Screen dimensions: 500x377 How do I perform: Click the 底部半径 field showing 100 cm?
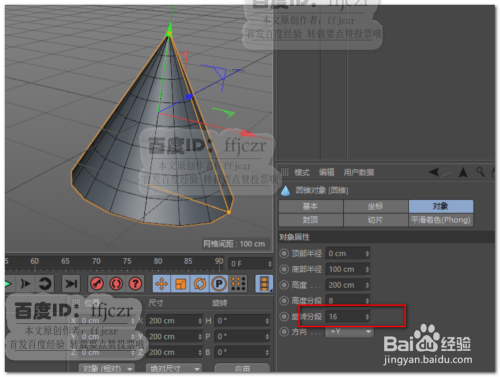(x=348, y=269)
